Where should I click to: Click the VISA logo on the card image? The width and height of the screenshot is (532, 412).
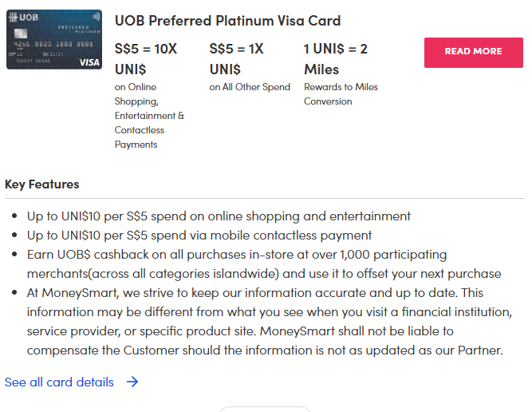[89, 61]
